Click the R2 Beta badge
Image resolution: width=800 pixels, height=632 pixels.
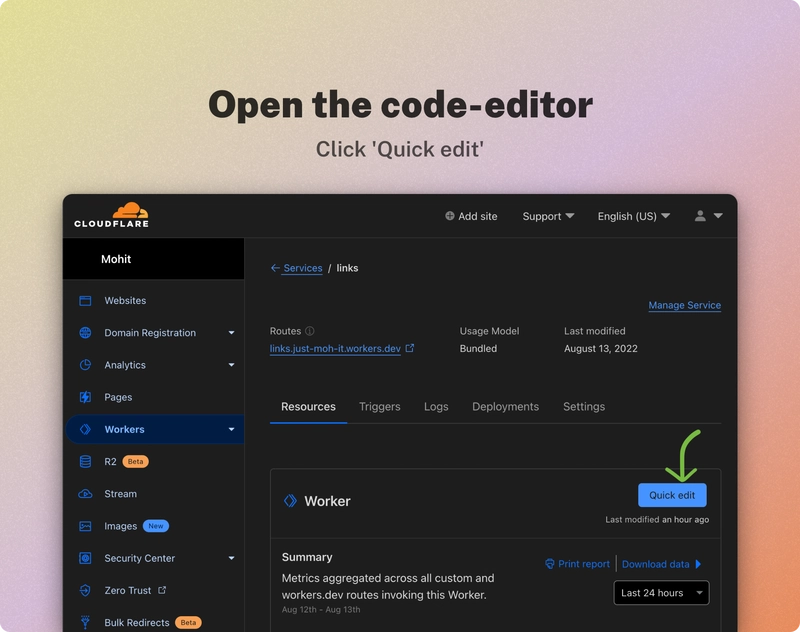coord(135,461)
